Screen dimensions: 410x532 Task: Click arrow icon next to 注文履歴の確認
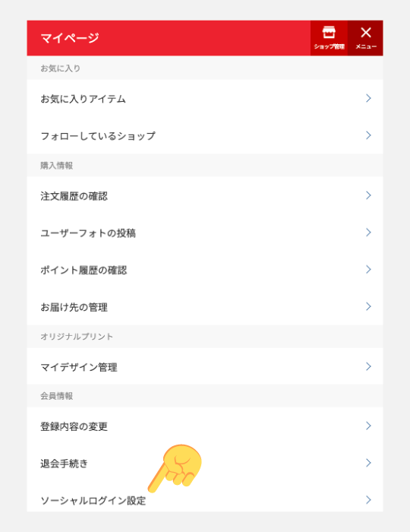click(x=369, y=195)
